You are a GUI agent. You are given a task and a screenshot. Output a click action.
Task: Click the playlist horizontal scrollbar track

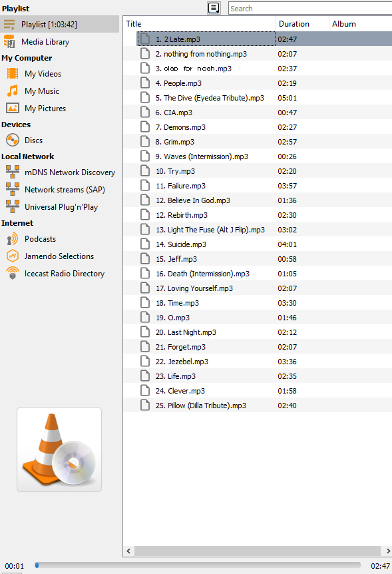click(258, 551)
